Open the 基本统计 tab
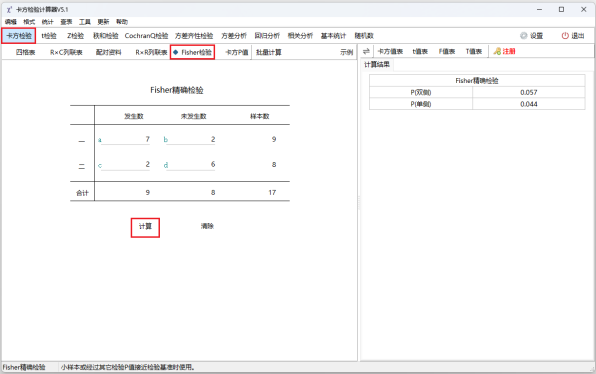 [x=333, y=36]
